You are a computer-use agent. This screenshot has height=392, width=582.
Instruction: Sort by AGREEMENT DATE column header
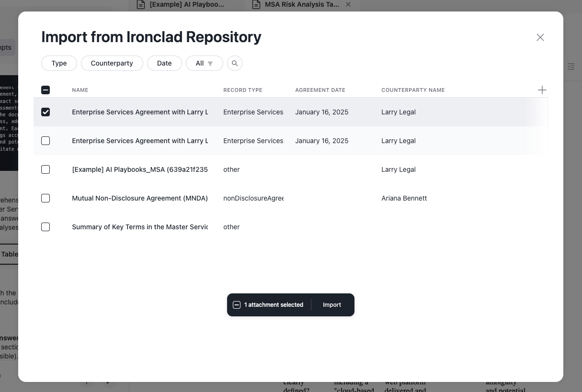(x=320, y=90)
